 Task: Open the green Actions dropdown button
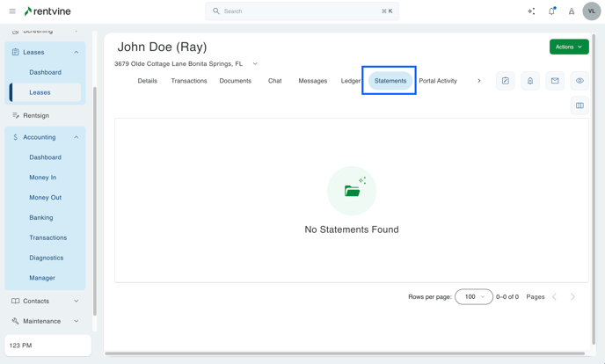pos(568,47)
